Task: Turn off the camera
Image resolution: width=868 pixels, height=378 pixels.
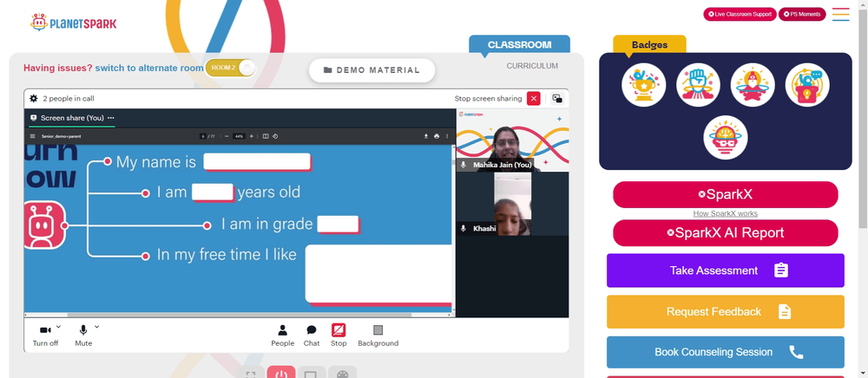Action: pos(45,336)
